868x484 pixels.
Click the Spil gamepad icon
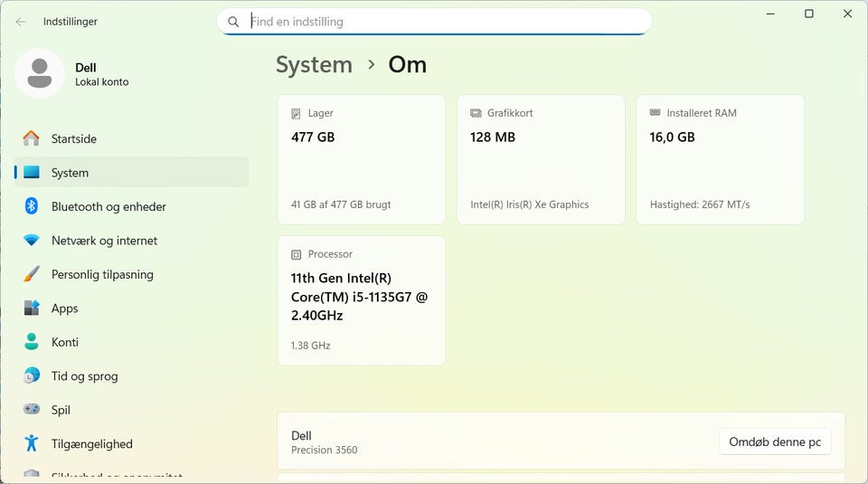32,410
